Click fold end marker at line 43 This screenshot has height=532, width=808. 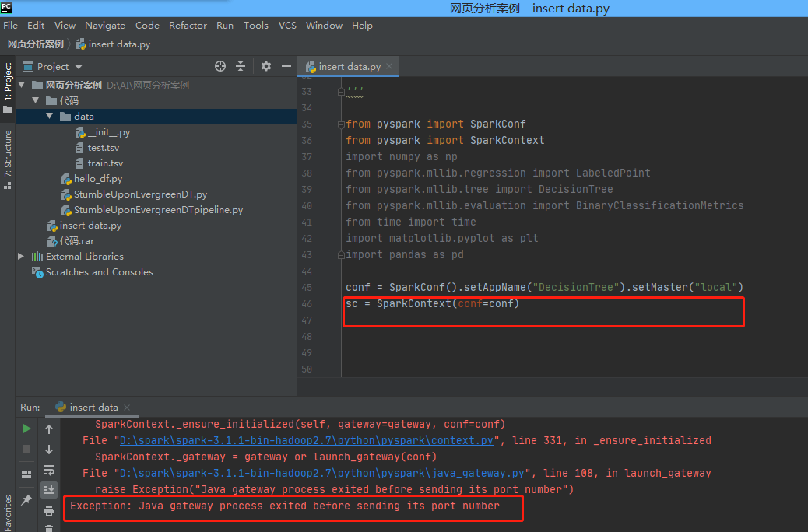341,255
